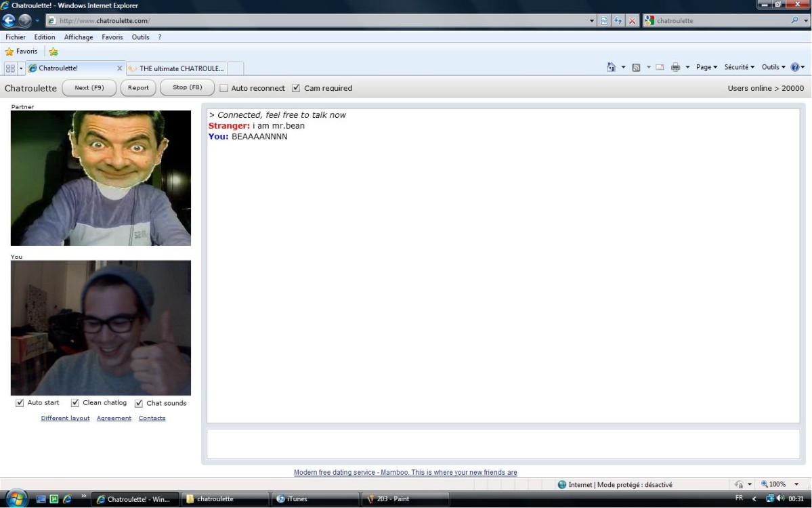Screen dimensions: 812x508
Task: Click the Report button
Action: pyautogui.click(x=138, y=87)
